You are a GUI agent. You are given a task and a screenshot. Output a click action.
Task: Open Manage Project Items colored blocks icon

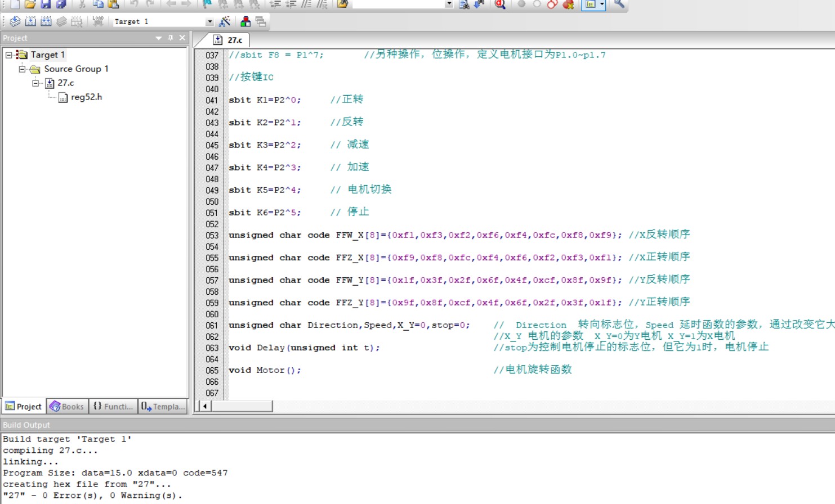[245, 21]
